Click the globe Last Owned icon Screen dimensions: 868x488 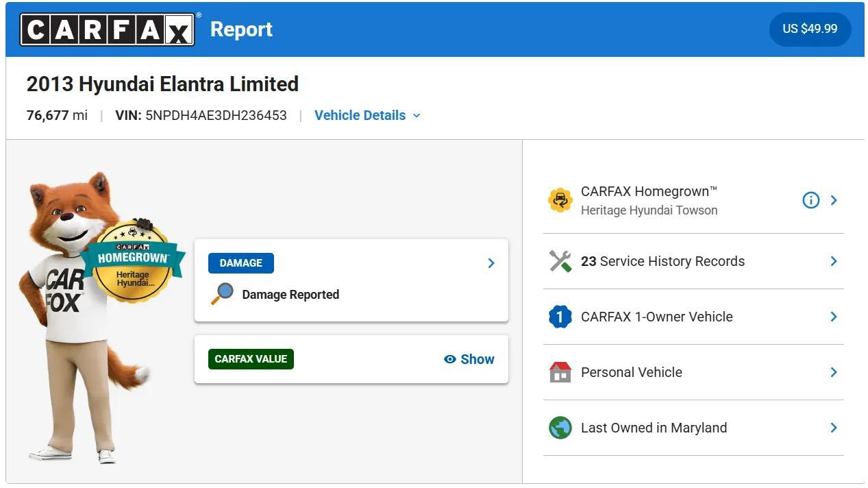[560, 428]
